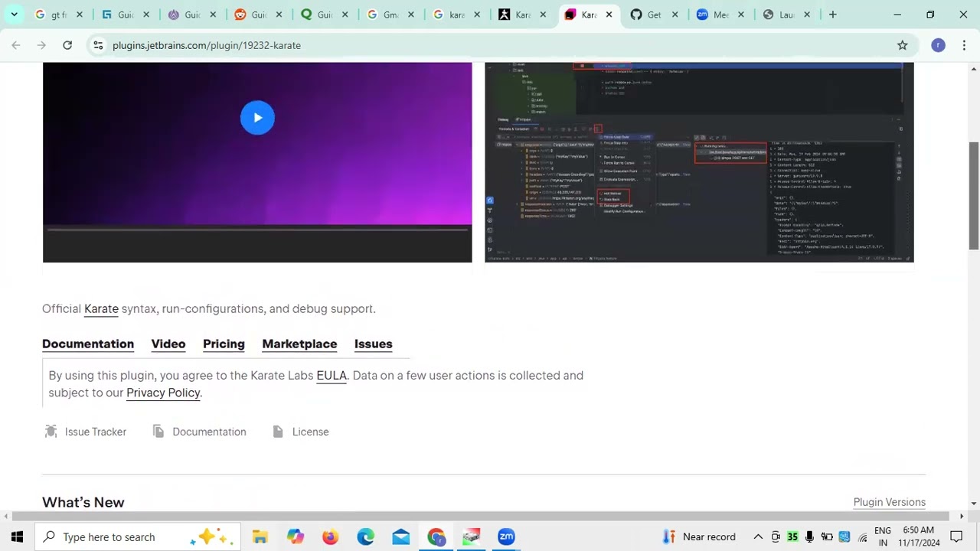Switch the ENG IN input language
Screen dimensions: 980x551
tap(883, 536)
